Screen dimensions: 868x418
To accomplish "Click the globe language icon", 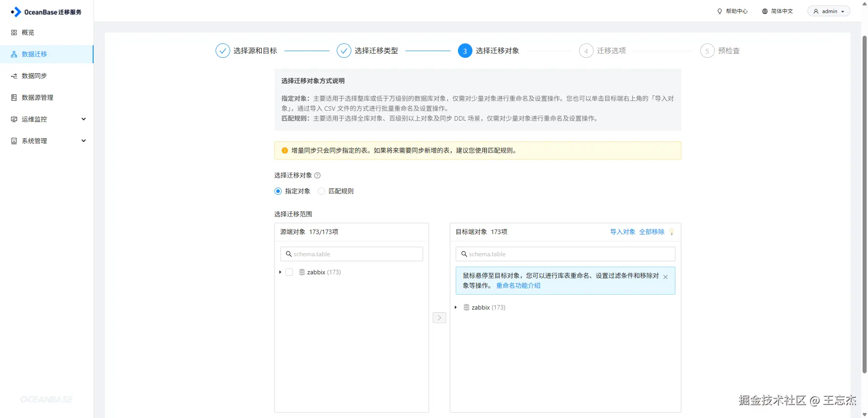I will pos(765,11).
